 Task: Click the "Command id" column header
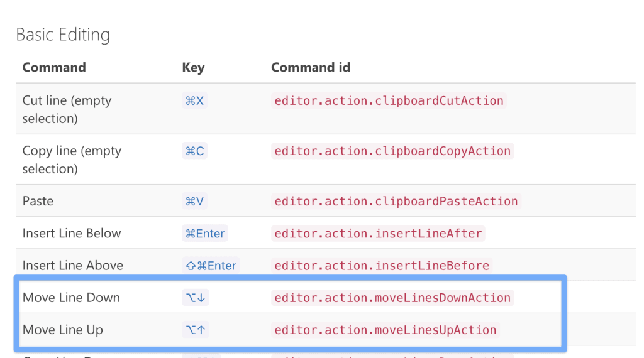coord(310,67)
